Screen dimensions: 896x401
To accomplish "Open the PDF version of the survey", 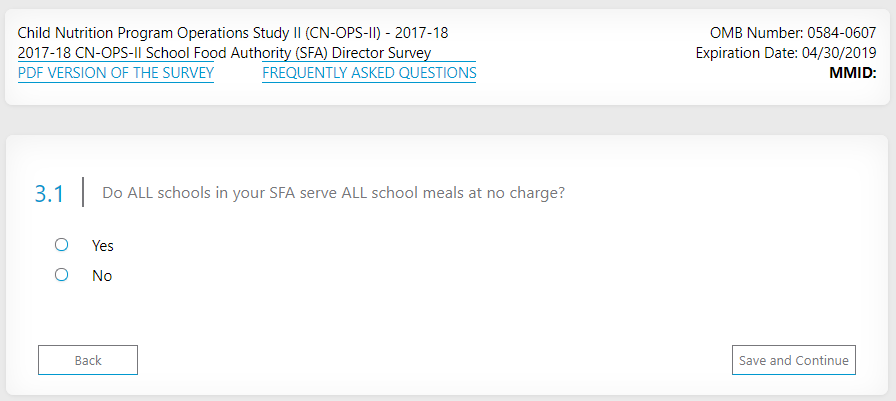I will [x=116, y=73].
